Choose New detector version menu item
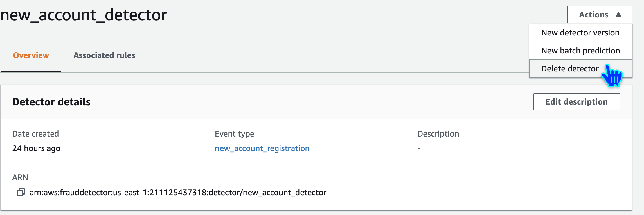Viewport: 644px width, 215px height. tap(580, 33)
